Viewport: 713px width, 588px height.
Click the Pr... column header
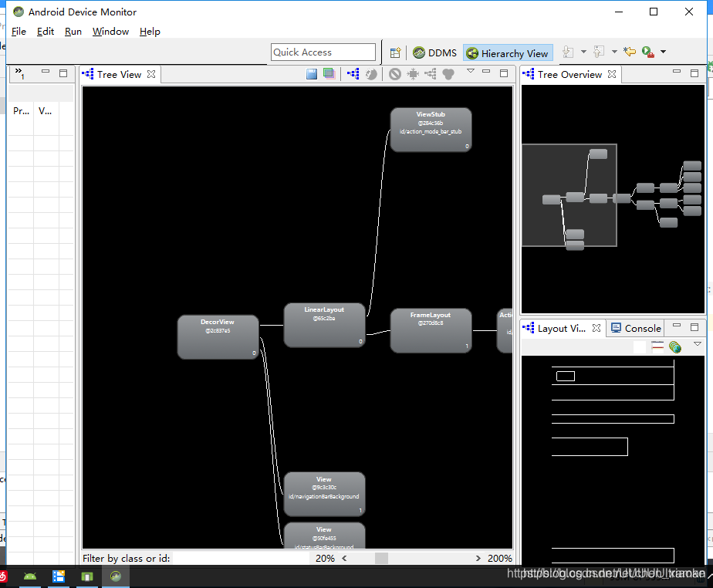click(21, 111)
